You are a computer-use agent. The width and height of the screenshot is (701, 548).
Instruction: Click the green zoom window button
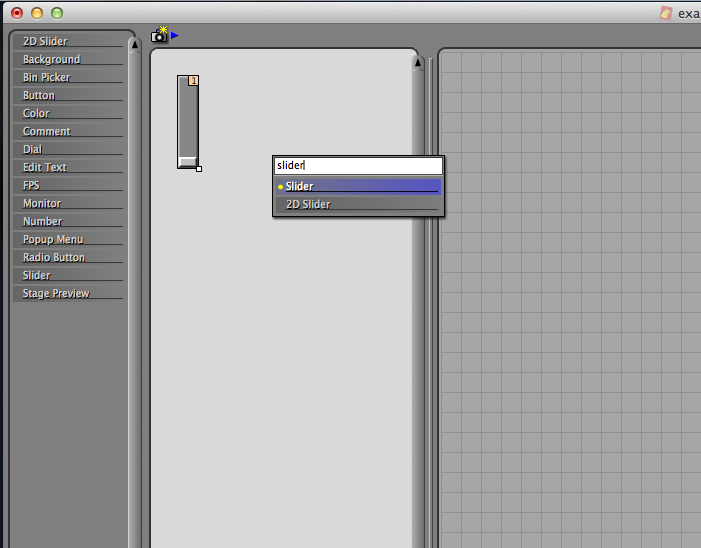(x=57, y=13)
